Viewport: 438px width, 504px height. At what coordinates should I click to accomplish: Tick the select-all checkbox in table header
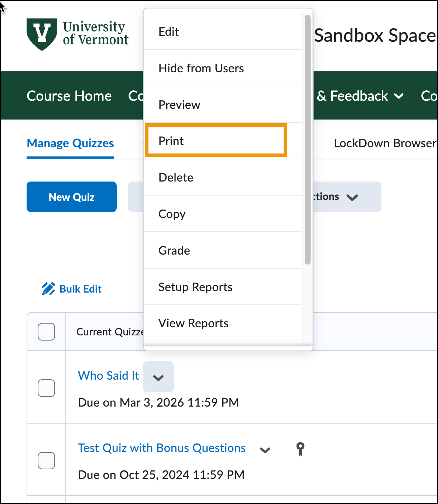pyautogui.click(x=47, y=332)
